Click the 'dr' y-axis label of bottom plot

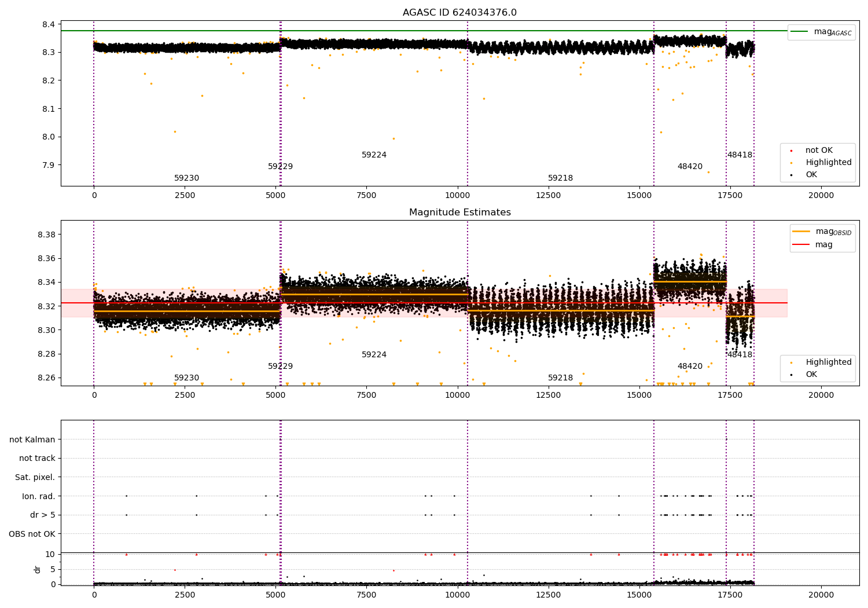click(x=38, y=569)
